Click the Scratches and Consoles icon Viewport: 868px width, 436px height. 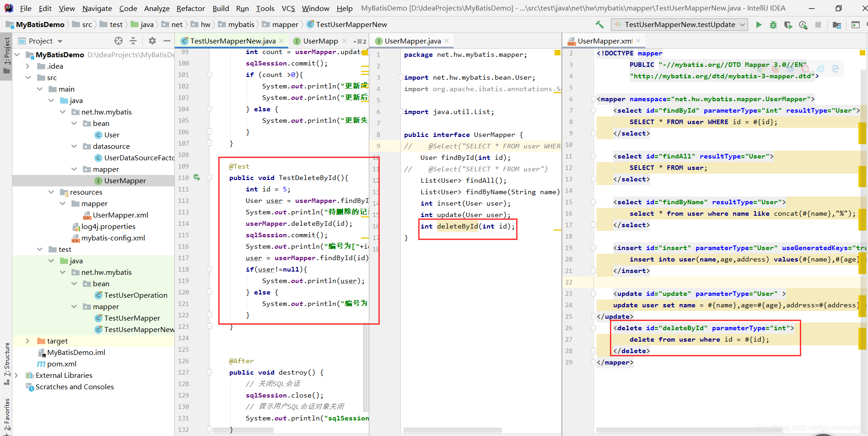pyautogui.click(x=30, y=387)
